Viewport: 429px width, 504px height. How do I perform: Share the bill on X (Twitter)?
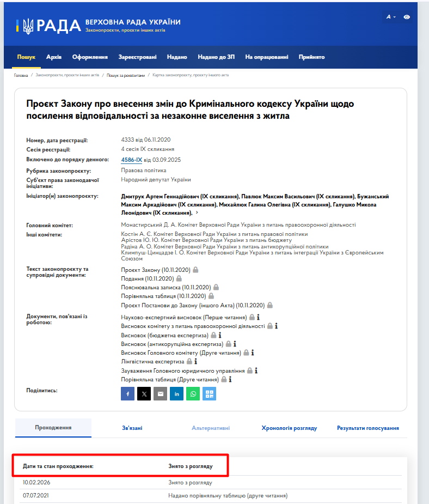(144, 394)
